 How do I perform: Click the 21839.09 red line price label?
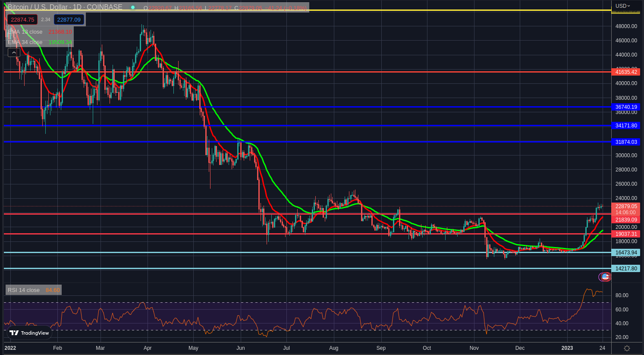pyautogui.click(x=626, y=220)
